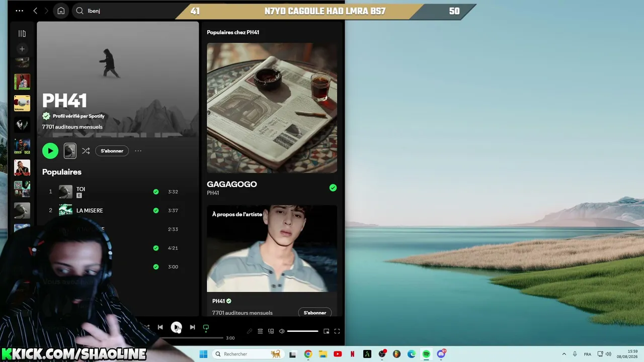Screen dimensions: 644x362
Task: Open the red-and-green cover playlist in the library sidebar
Action: 22,82
